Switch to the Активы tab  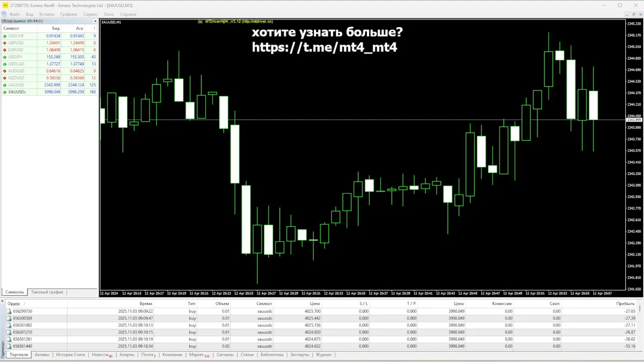[42, 355]
